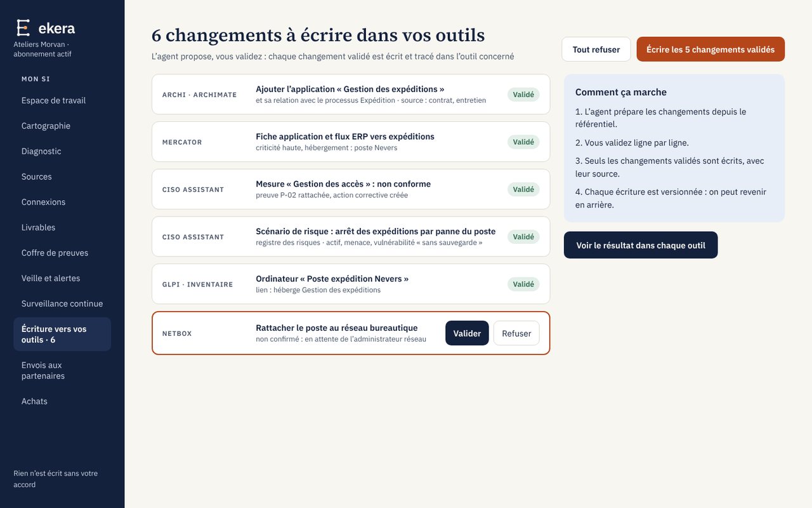Select 'Scénario de risque : arrêt des expéditions' title
Viewport: 812px width, 508px height.
(x=376, y=231)
